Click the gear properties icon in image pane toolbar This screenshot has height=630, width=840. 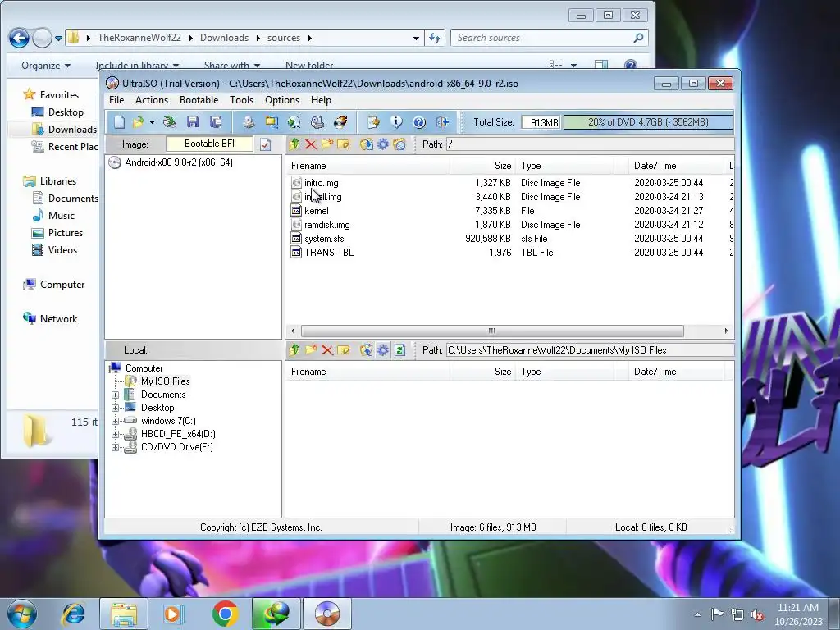click(x=383, y=144)
